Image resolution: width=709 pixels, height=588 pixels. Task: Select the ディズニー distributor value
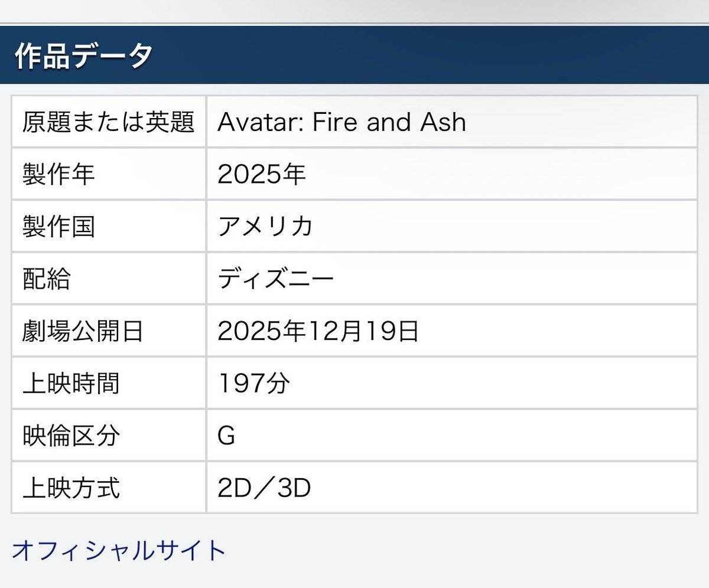[276, 279]
